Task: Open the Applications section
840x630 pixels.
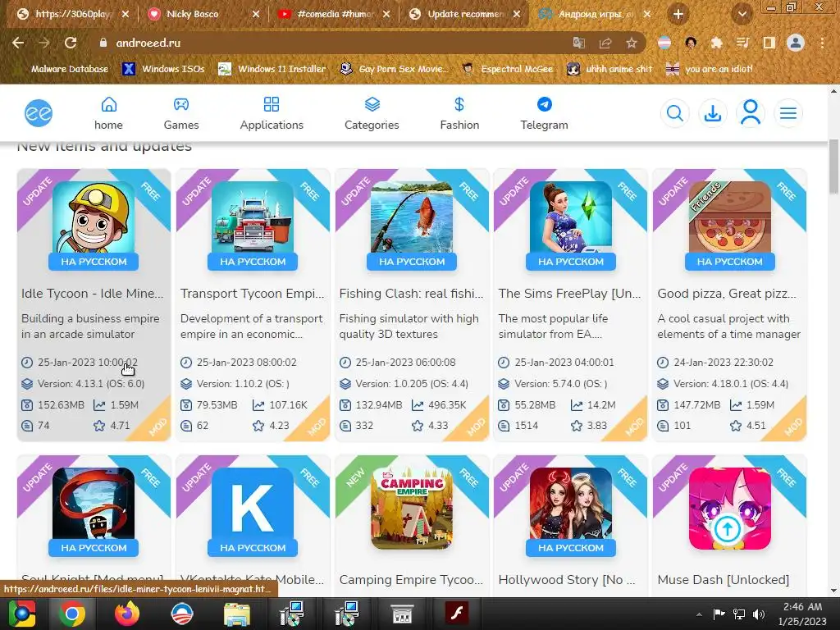Action: tap(272, 113)
